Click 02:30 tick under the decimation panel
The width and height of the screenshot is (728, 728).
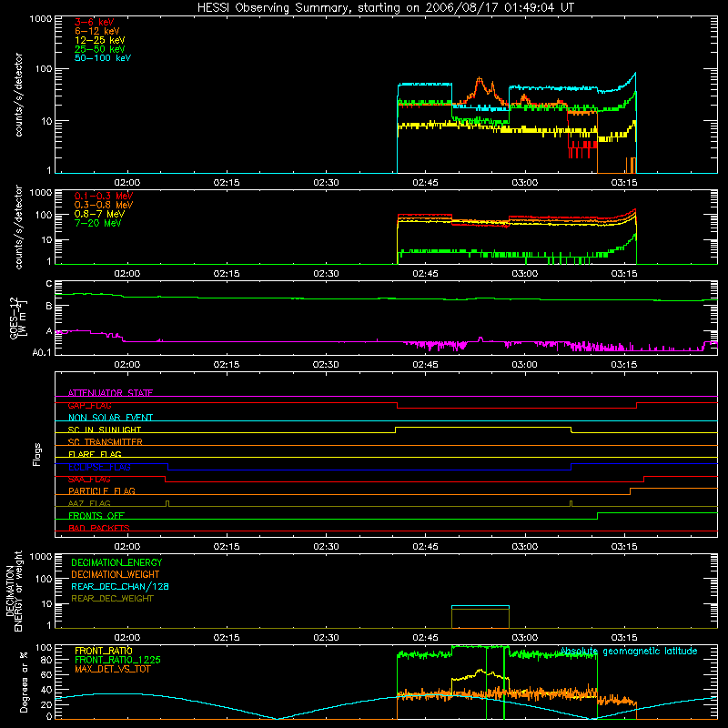(326, 638)
